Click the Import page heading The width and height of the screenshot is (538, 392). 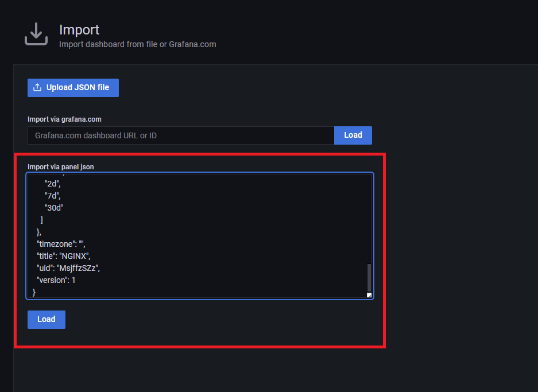[x=79, y=30]
